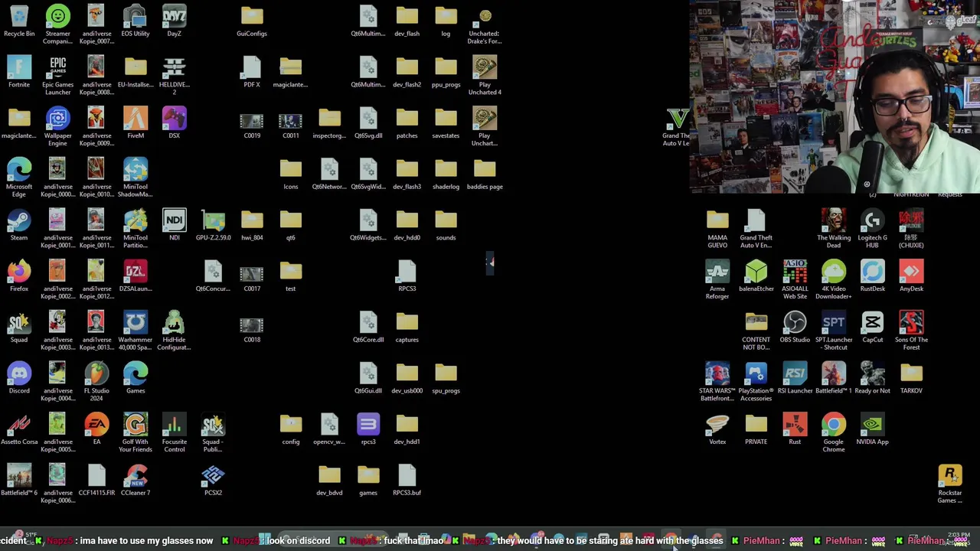
Task: Select Epic Games Launcher icon
Action: click(x=57, y=76)
